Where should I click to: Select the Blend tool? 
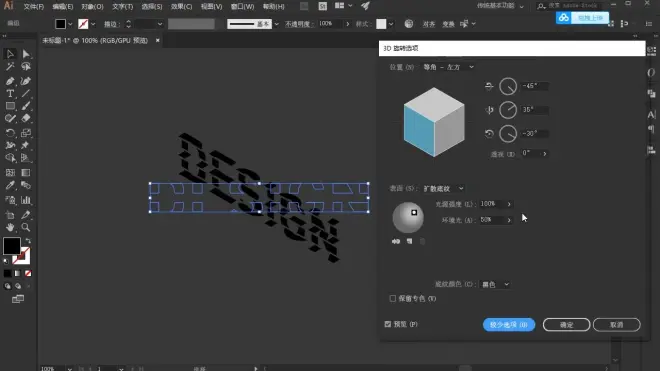pyautogui.click(x=26, y=185)
